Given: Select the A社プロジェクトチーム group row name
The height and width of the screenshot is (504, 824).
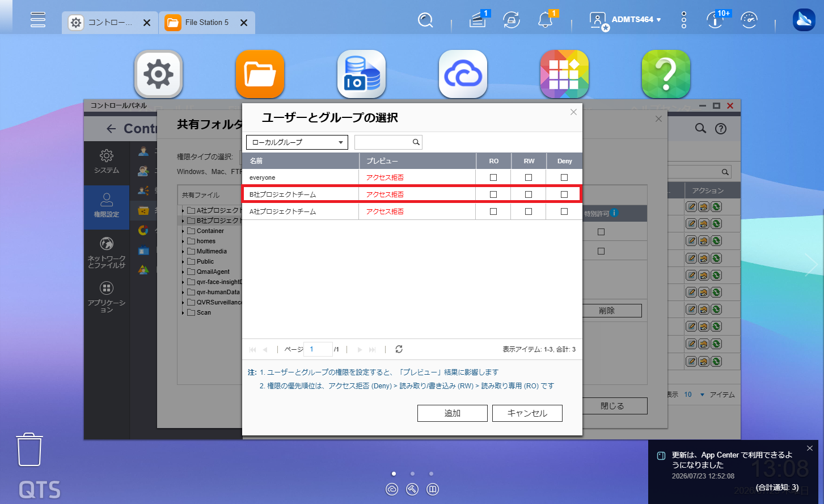Looking at the screenshot, I should click(x=283, y=211).
